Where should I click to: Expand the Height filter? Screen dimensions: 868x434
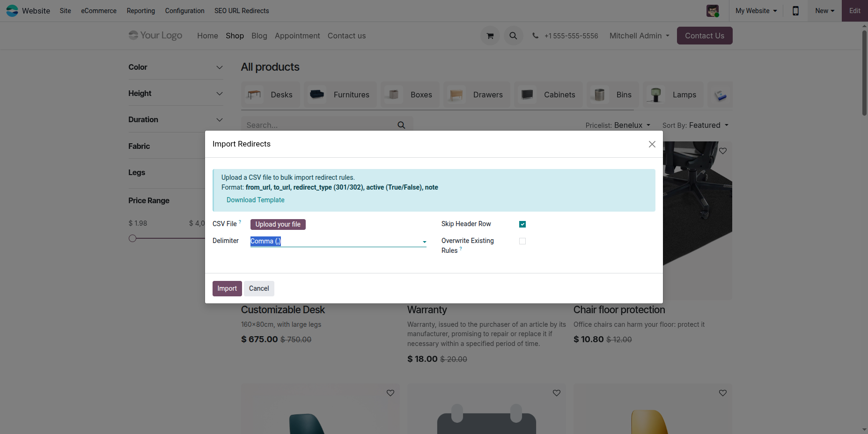pos(176,94)
